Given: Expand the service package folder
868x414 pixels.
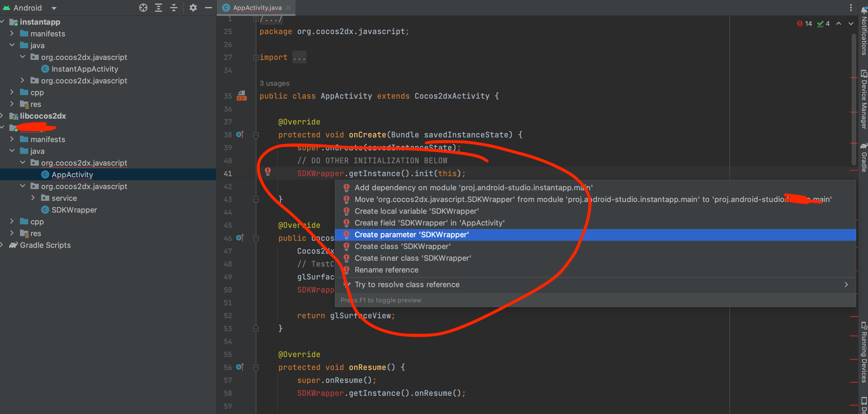Looking at the screenshot, I should (x=33, y=198).
